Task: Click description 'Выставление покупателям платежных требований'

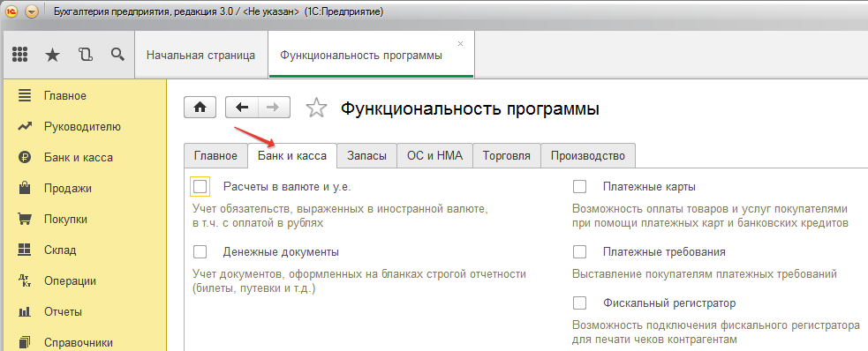Action: [x=705, y=273]
